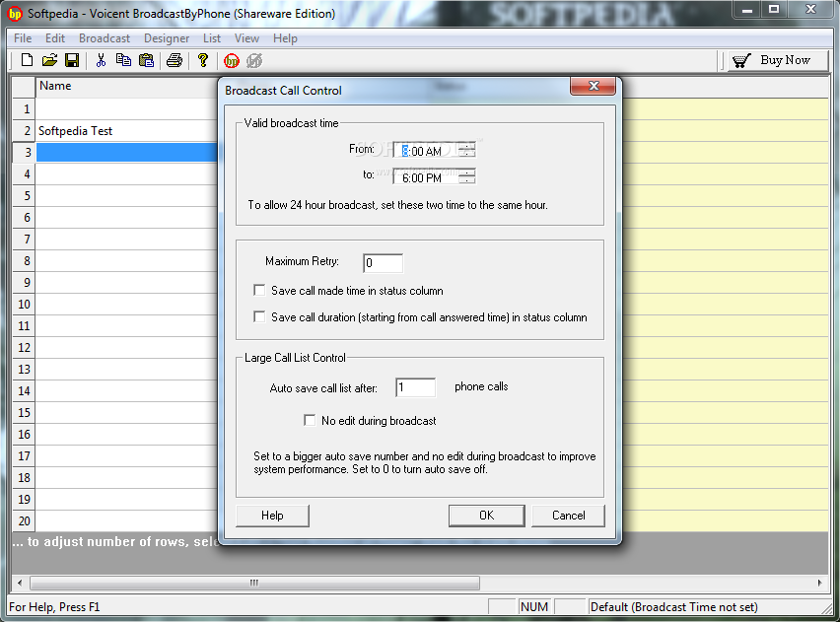Enable Save call made time checkbox
This screenshot has height=622, width=840.
coord(259,291)
